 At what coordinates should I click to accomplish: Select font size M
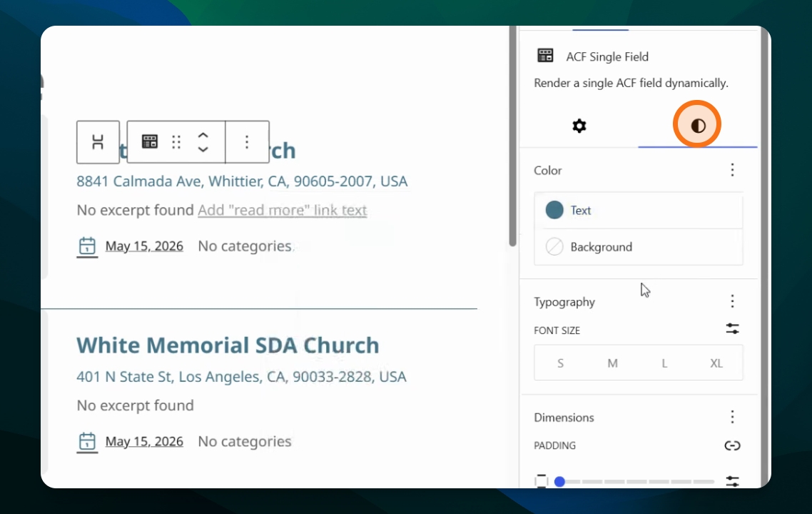(613, 363)
